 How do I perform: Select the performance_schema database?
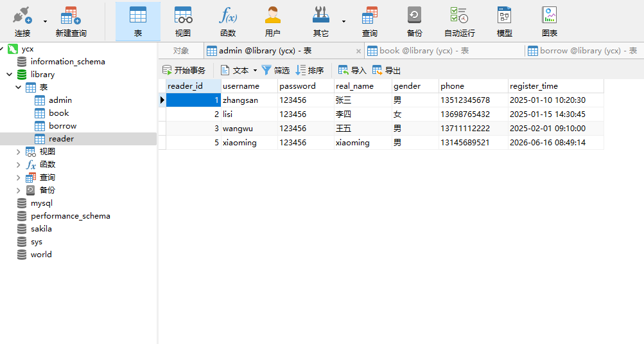(70, 216)
